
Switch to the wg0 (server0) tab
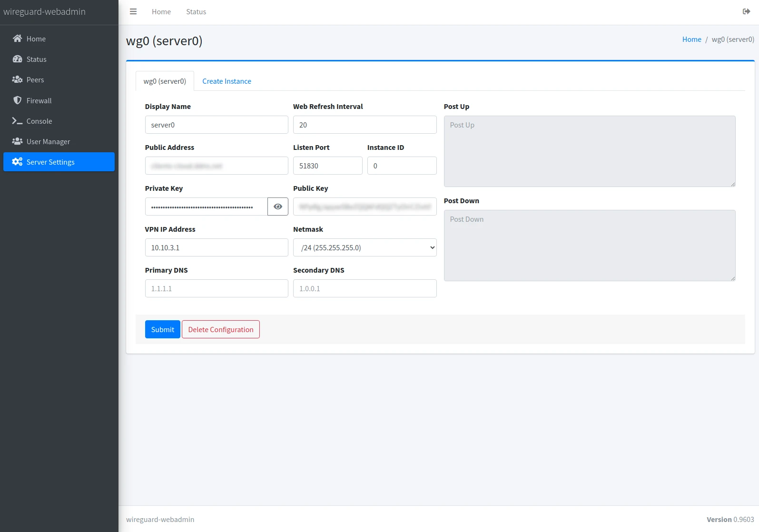[x=165, y=81]
